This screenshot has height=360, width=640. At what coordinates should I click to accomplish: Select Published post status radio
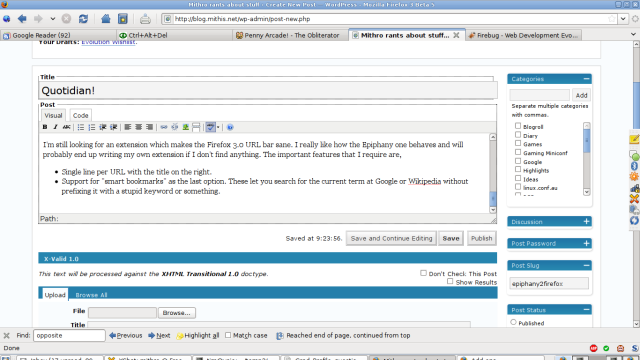click(x=513, y=322)
